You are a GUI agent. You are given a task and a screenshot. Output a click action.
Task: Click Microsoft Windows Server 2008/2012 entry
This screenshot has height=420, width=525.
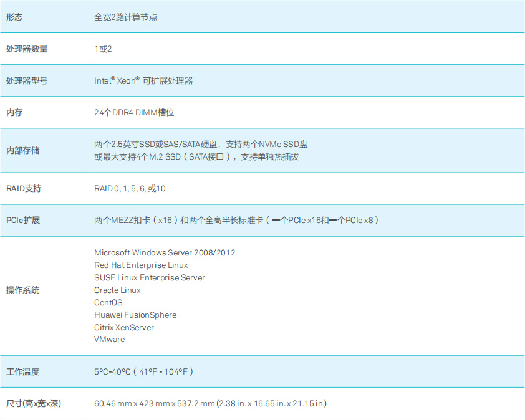(165, 253)
